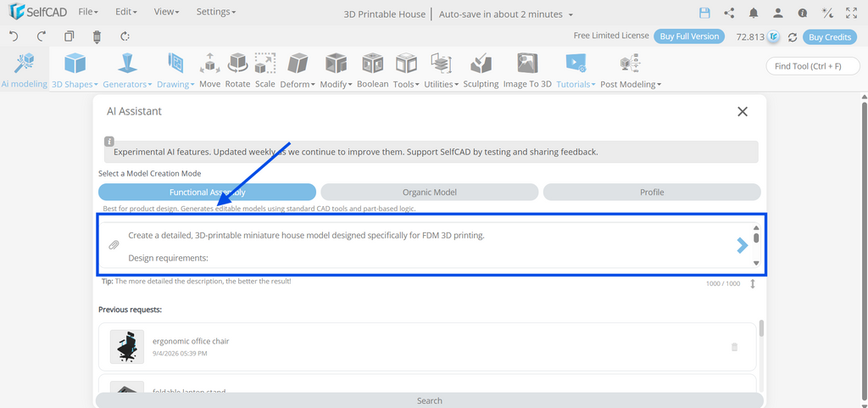868x408 pixels.
Task: Click the info icon in top bar
Action: 803,14
